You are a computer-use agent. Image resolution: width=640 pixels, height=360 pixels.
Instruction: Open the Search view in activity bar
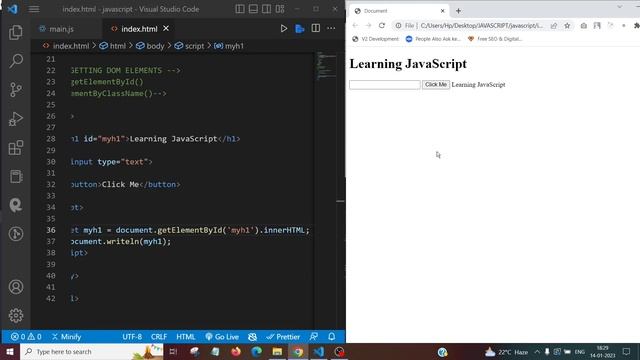tap(16, 61)
